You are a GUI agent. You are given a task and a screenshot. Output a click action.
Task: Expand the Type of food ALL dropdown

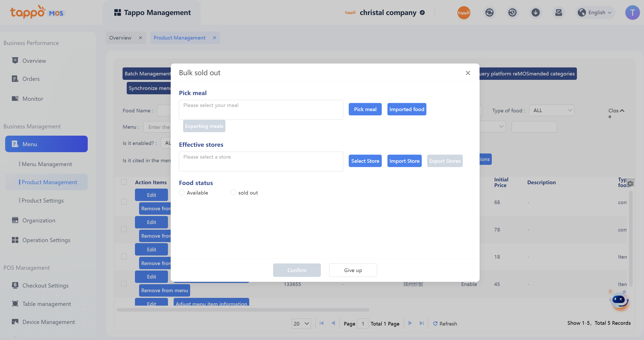pos(552,110)
